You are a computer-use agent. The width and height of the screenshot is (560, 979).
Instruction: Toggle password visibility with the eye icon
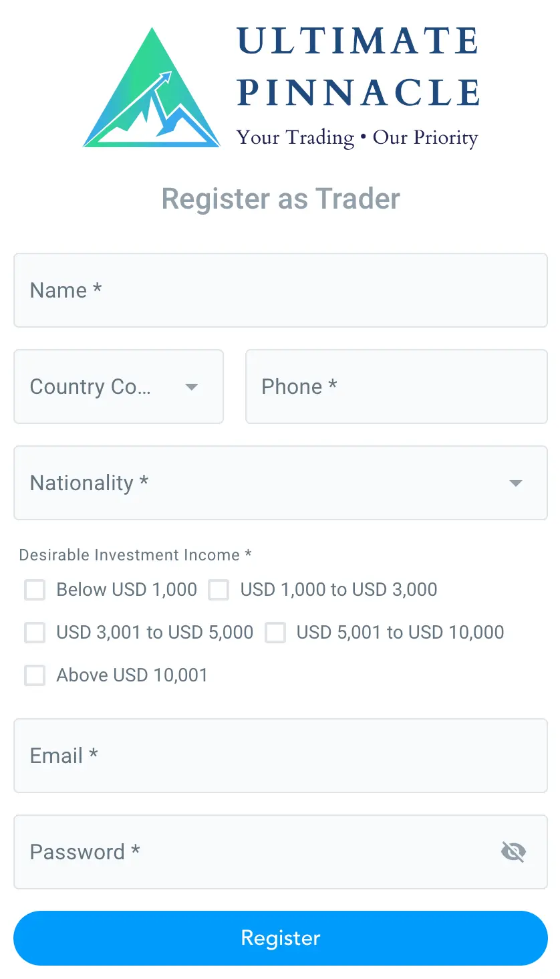pyautogui.click(x=513, y=851)
